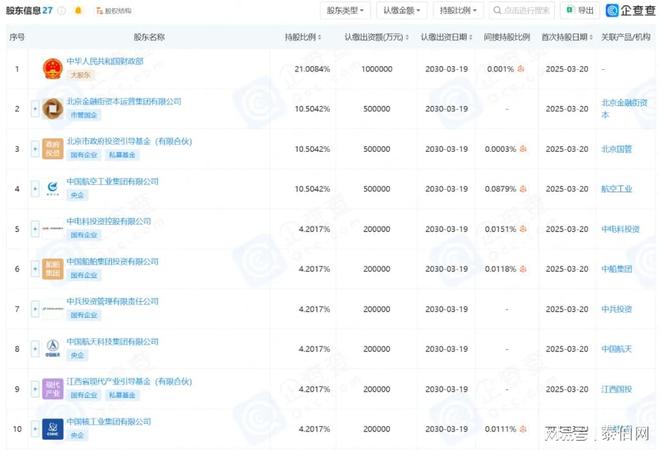Open the 股权结构 equity structure view

point(114,11)
